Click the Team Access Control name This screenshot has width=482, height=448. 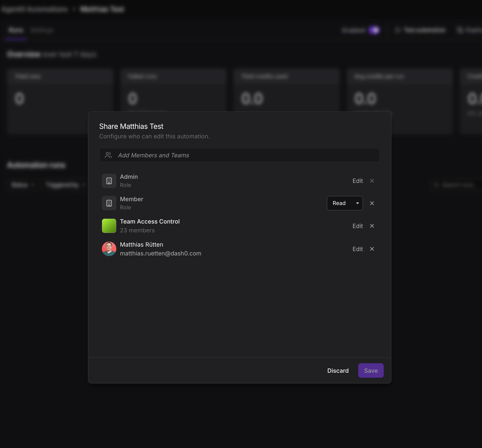tap(150, 222)
